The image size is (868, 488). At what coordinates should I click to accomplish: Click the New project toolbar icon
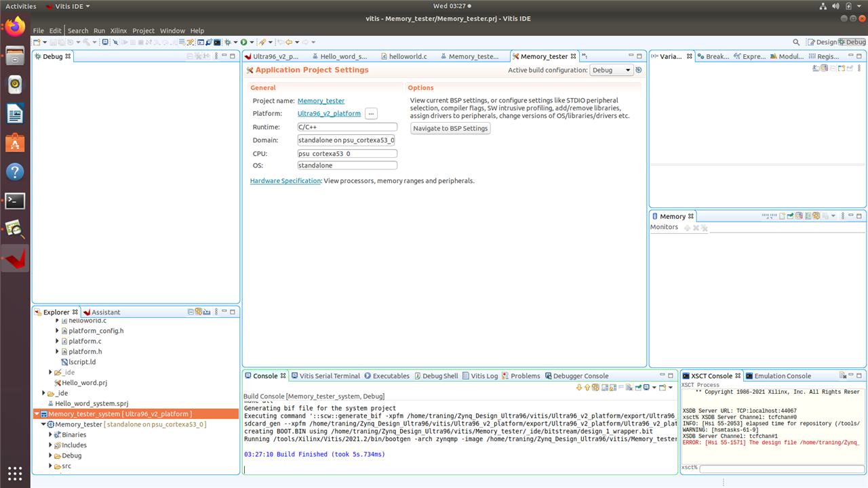click(37, 42)
